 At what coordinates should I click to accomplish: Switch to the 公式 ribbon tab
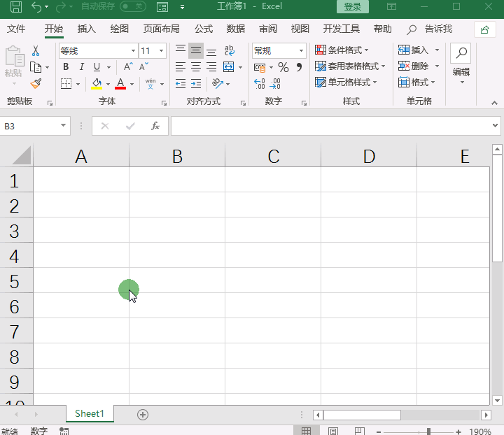(x=204, y=29)
